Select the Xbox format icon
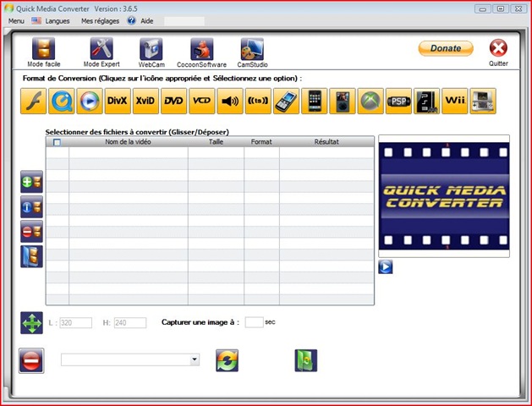 point(370,101)
